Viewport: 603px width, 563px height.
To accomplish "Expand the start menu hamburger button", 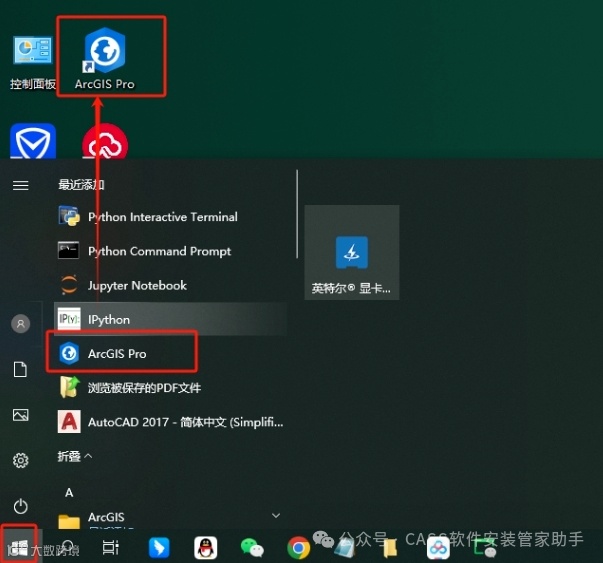I will click(21, 185).
